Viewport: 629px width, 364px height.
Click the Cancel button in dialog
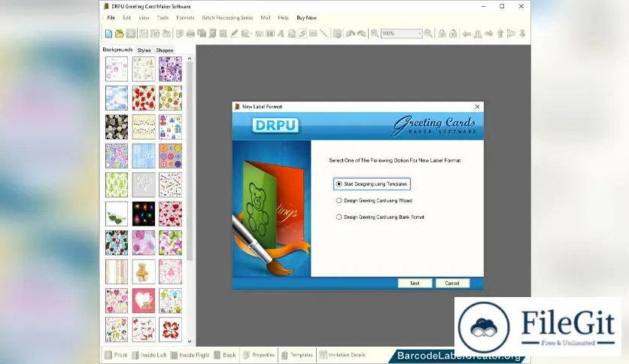click(x=452, y=283)
